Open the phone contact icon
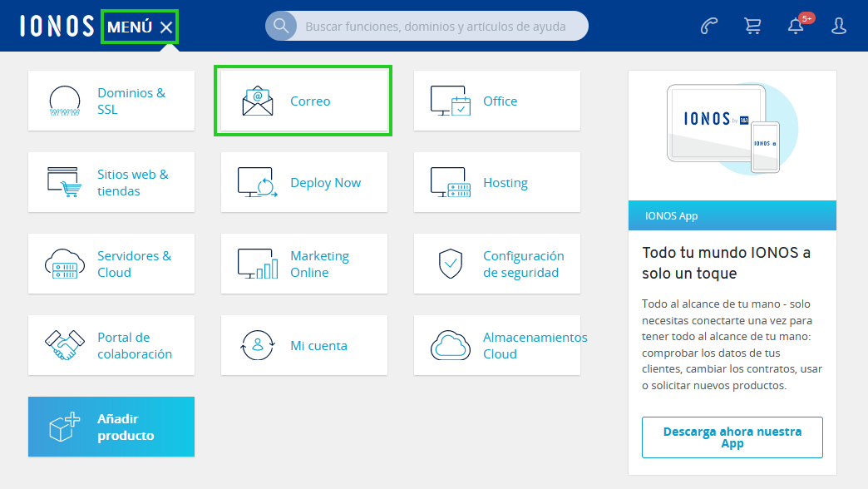The width and height of the screenshot is (868, 489). (709, 26)
